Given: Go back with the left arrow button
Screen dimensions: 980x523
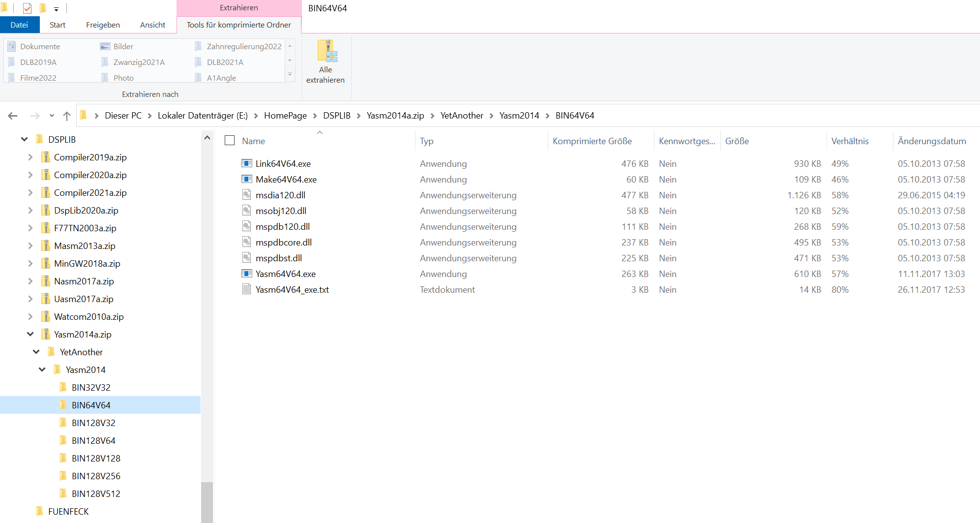Looking at the screenshot, I should coord(13,116).
